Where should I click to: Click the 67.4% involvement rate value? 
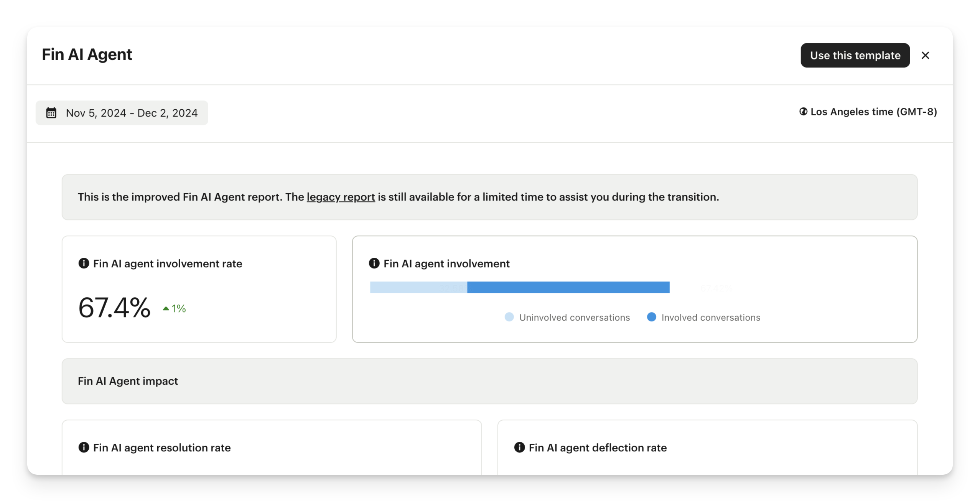point(114,308)
